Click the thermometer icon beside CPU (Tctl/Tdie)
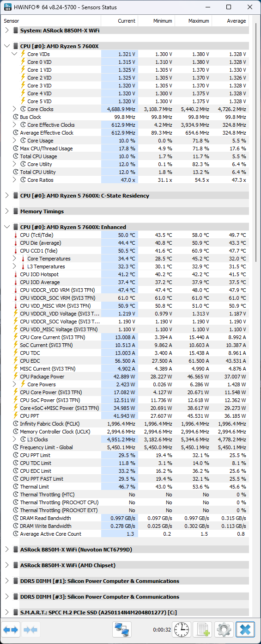Image resolution: width=261 pixels, height=644 pixels. pos(16,235)
